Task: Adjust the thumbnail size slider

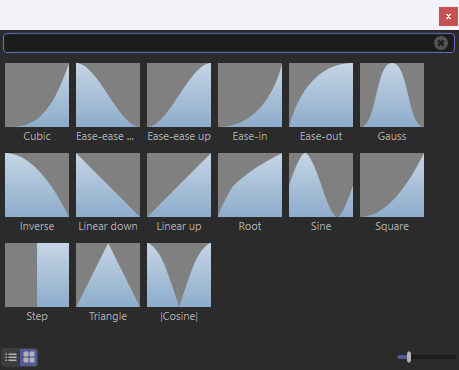Action: point(409,357)
